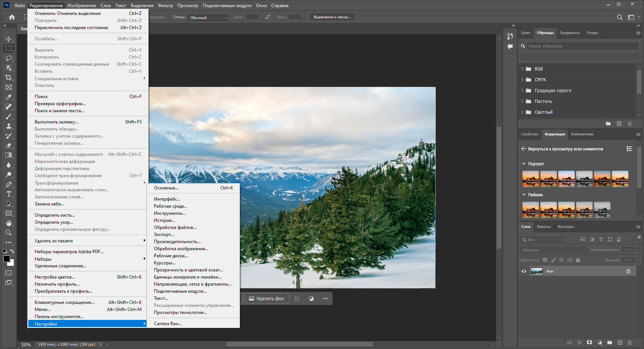Screen dimensions: 644x349
Task: Toggle the lock icon on Фон layer
Action: click(628, 271)
